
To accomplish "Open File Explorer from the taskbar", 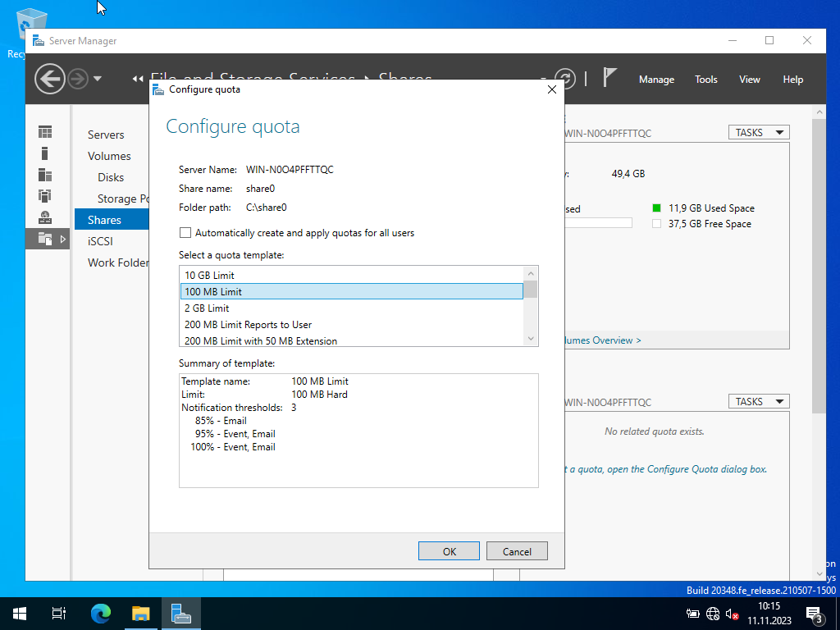I will coord(141,613).
